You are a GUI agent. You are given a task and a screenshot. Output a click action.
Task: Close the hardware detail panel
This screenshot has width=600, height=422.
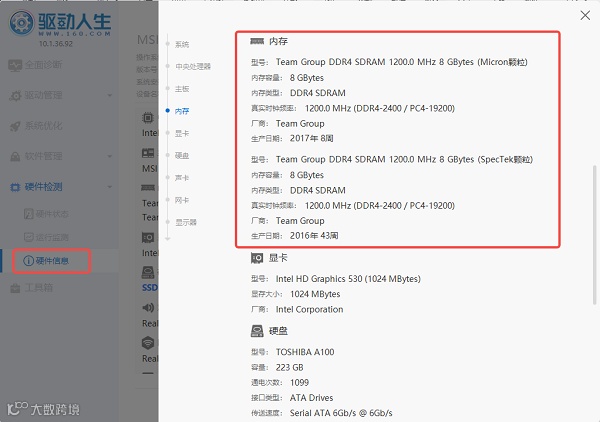585,15
